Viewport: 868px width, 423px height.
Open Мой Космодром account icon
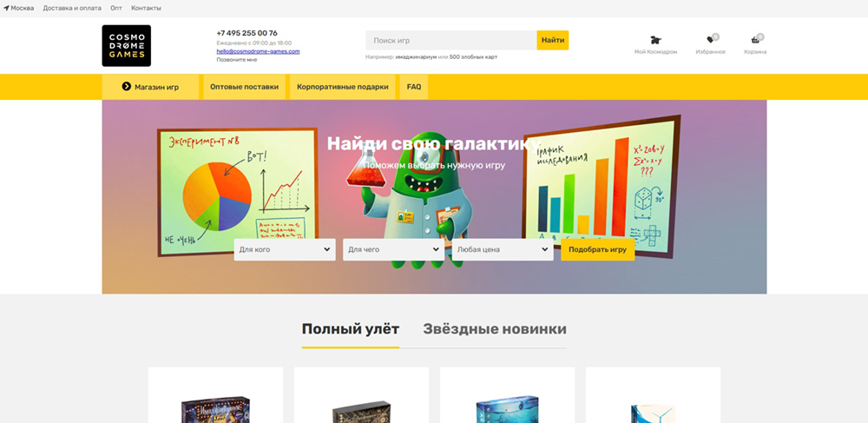click(x=655, y=40)
